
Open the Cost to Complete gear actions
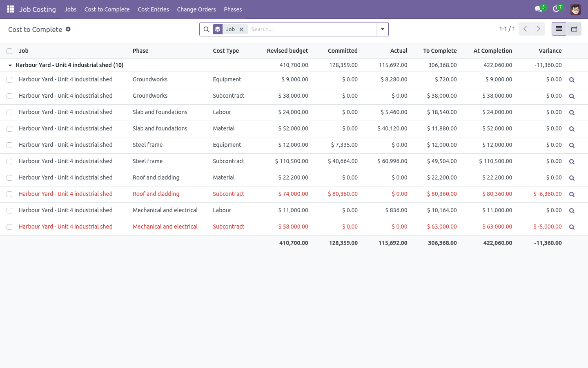[68, 29]
